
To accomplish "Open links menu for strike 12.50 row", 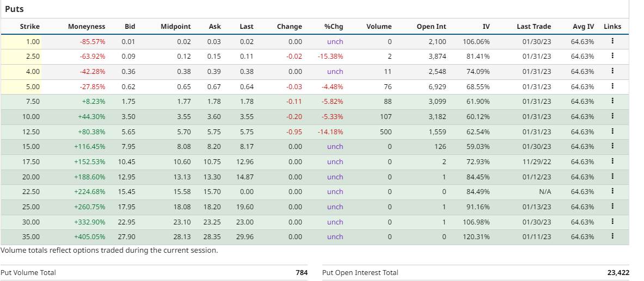I will [612, 132].
